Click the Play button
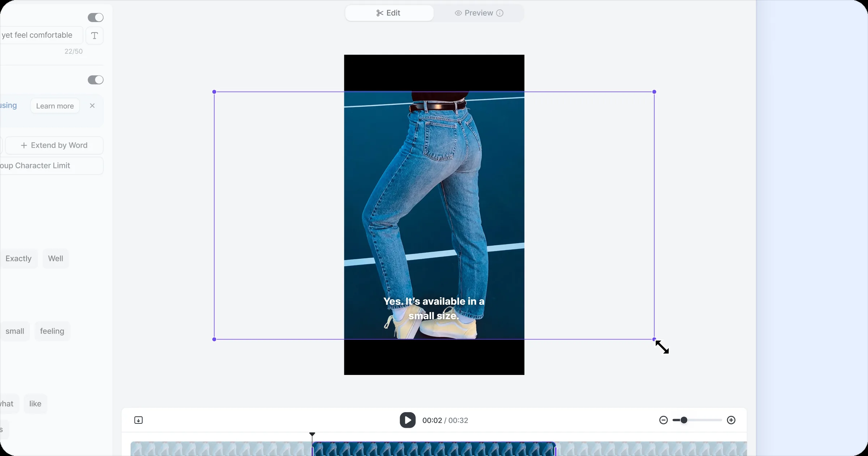This screenshot has height=456, width=868. pos(408,420)
